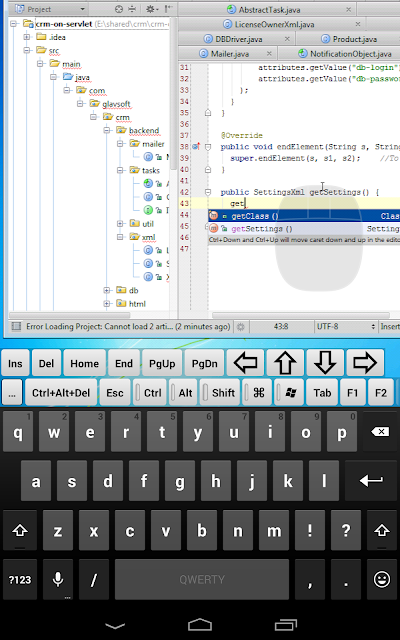Tap the emoji smiley key
The image size is (400, 640).
(x=382, y=579)
